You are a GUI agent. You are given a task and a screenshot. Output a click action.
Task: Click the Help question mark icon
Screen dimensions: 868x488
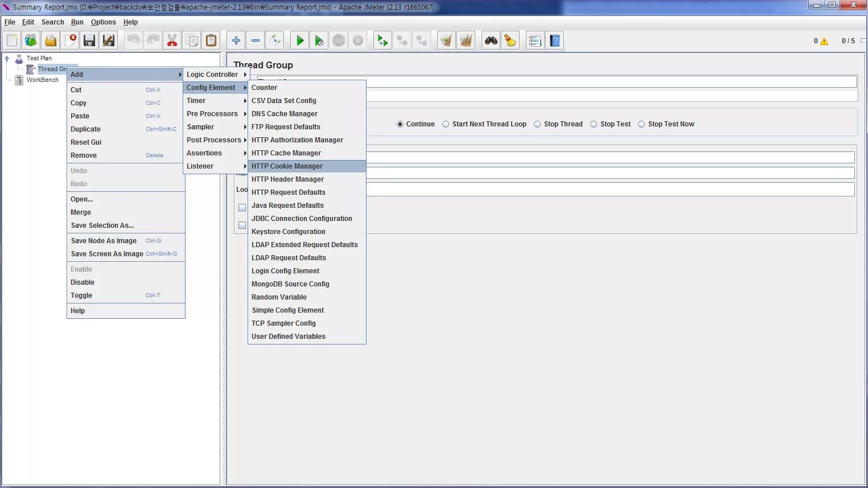(555, 40)
